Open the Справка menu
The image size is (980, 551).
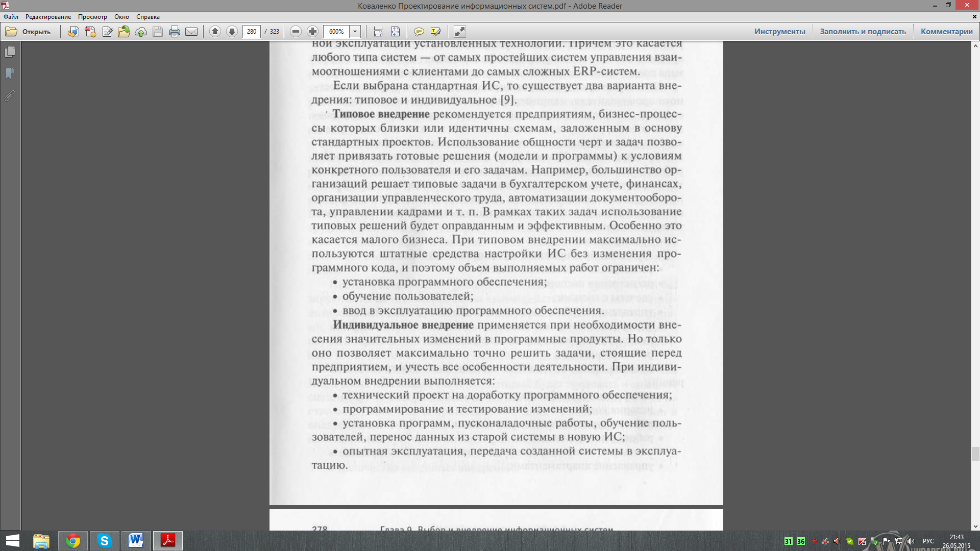[x=148, y=17]
